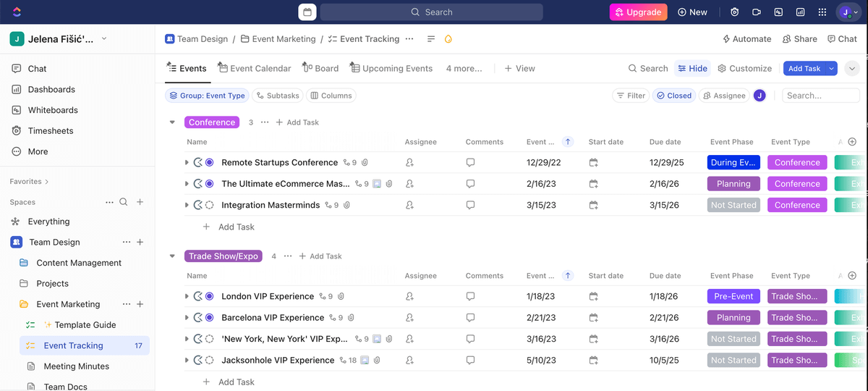Collapse the Conference group

click(172, 122)
